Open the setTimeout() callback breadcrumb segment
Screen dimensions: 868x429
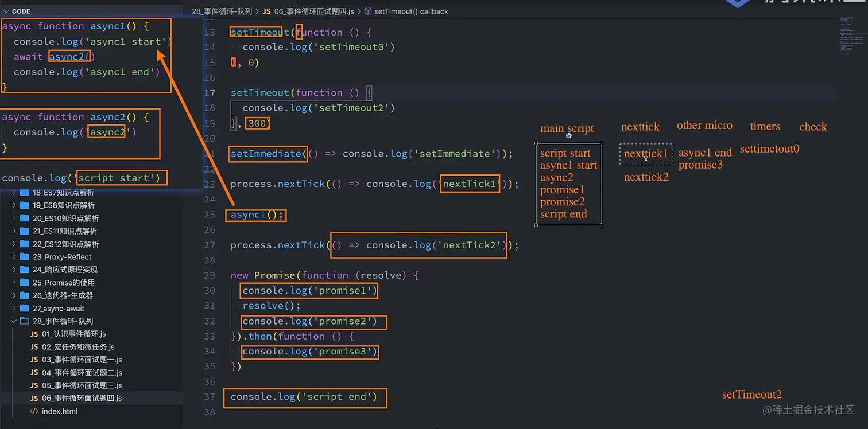click(411, 11)
